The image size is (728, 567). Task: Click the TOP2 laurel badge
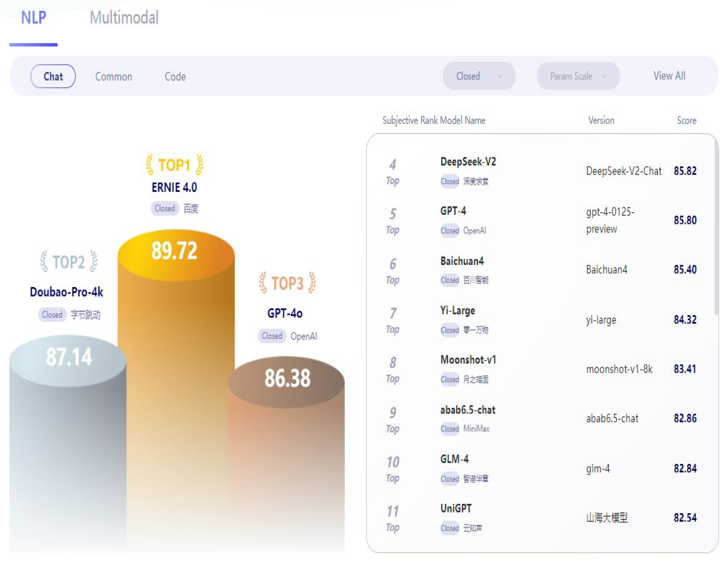(69, 262)
